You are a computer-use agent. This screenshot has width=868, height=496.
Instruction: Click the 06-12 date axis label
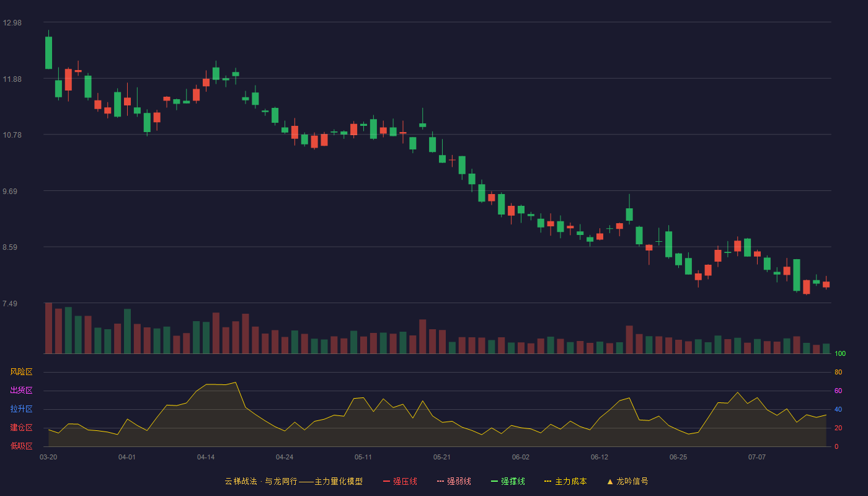pyautogui.click(x=600, y=458)
